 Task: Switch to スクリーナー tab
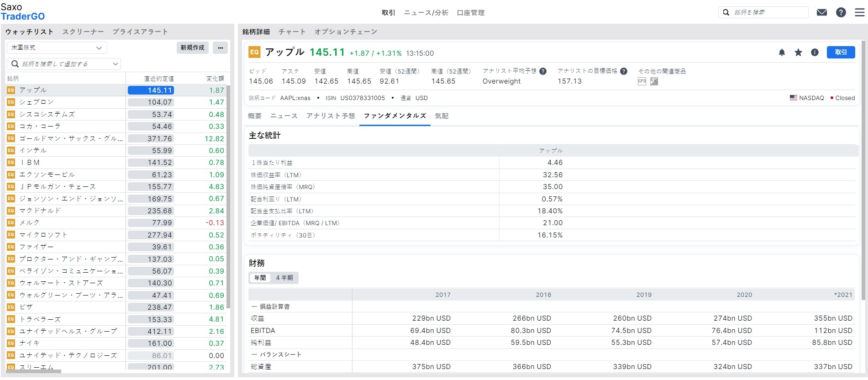83,32
